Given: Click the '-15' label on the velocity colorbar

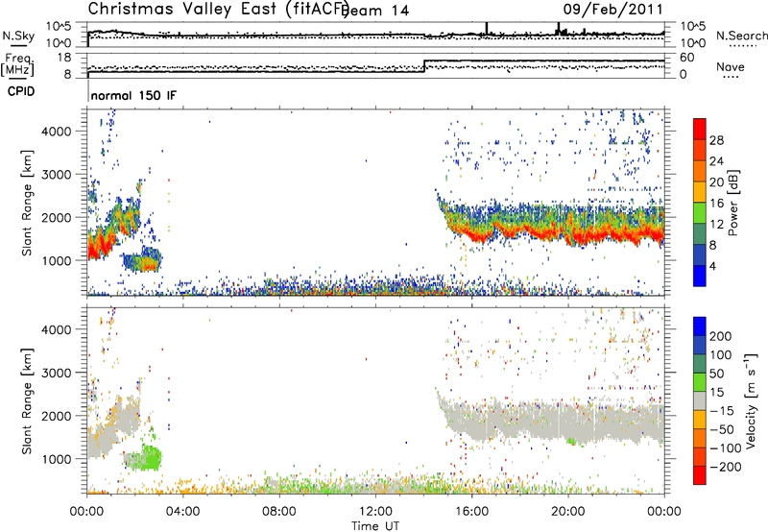Looking at the screenshot, I should [722, 411].
